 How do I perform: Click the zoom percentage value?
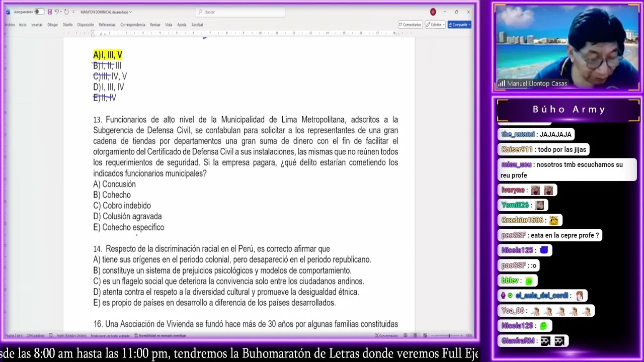pos(469,335)
